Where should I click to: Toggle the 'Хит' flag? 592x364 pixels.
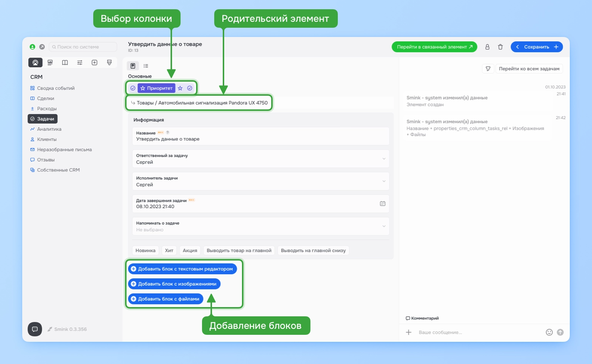click(169, 251)
